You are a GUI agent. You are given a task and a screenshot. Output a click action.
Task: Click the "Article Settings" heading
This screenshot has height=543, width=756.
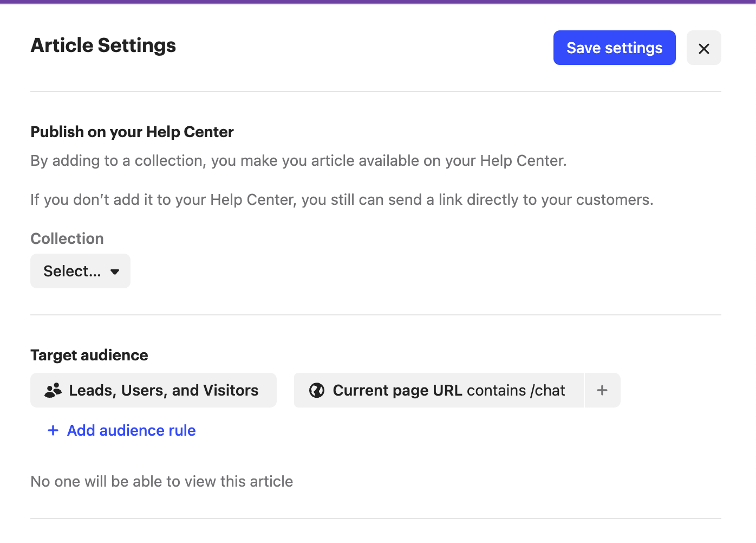click(x=103, y=46)
